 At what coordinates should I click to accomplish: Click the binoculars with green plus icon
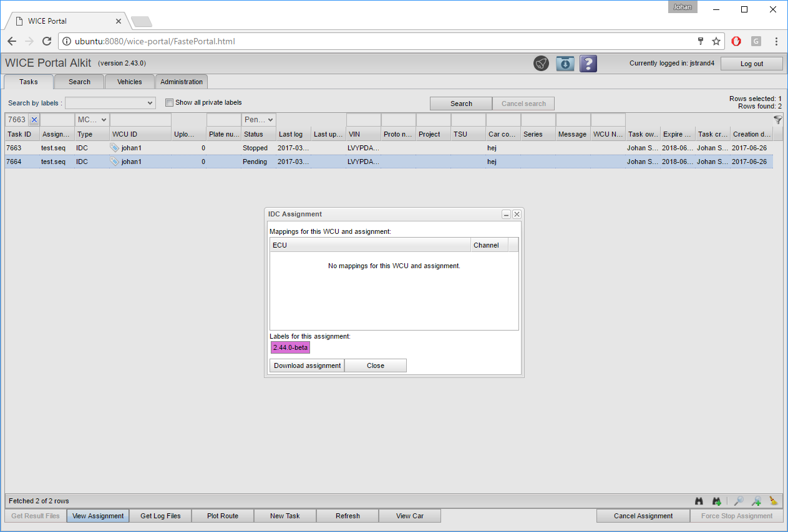(717, 501)
